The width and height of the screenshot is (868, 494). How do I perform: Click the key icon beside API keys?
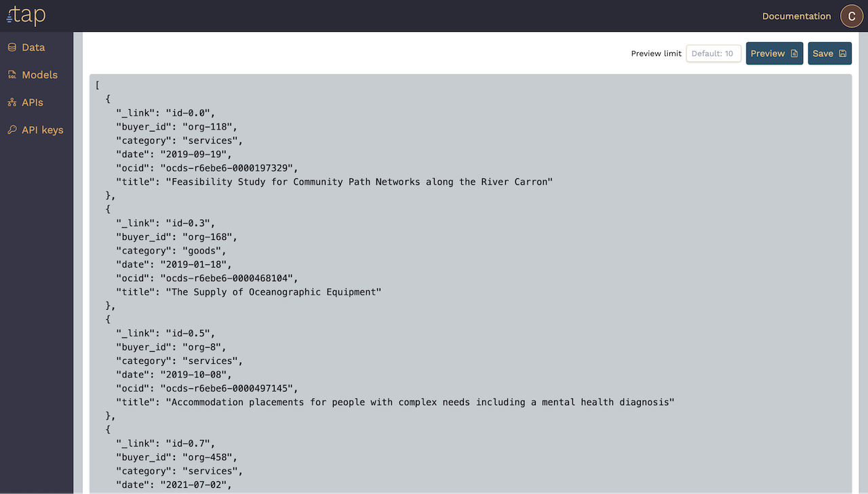point(12,130)
